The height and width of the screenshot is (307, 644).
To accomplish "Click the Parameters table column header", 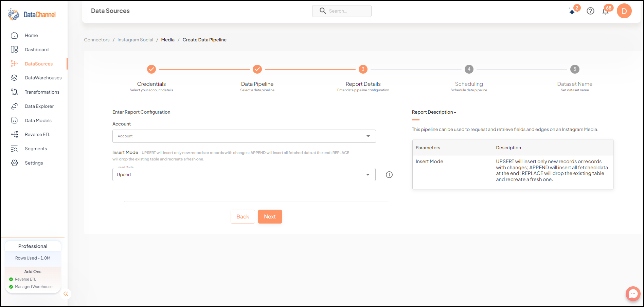I will coord(452,148).
